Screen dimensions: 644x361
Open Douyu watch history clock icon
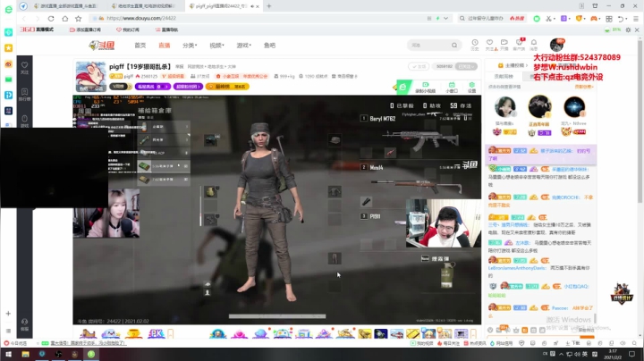point(475,43)
